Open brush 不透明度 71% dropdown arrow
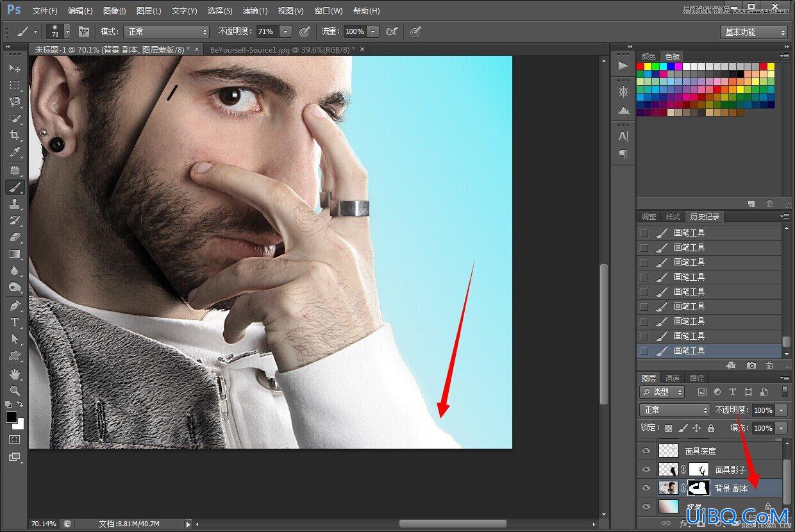This screenshot has height=532, width=795. point(285,31)
